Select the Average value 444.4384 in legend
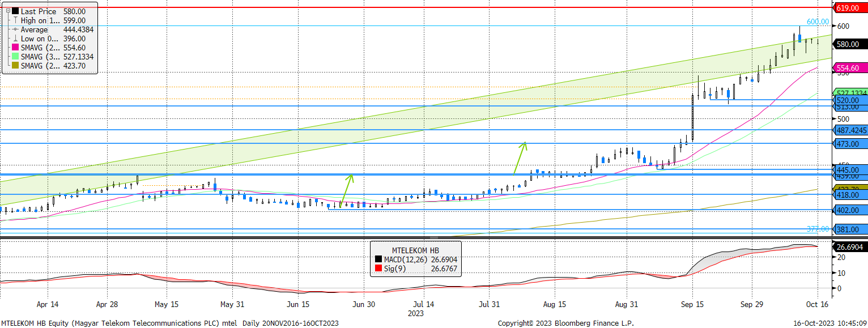 point(79,29)
